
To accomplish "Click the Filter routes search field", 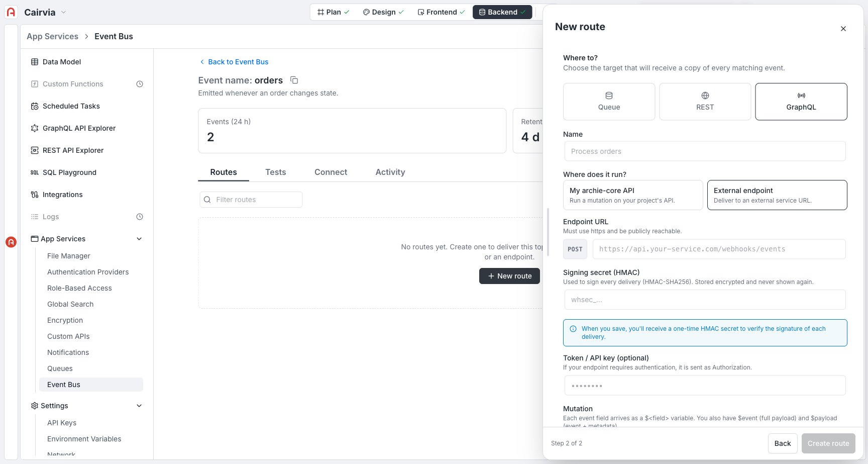I will tap(251, 200).
